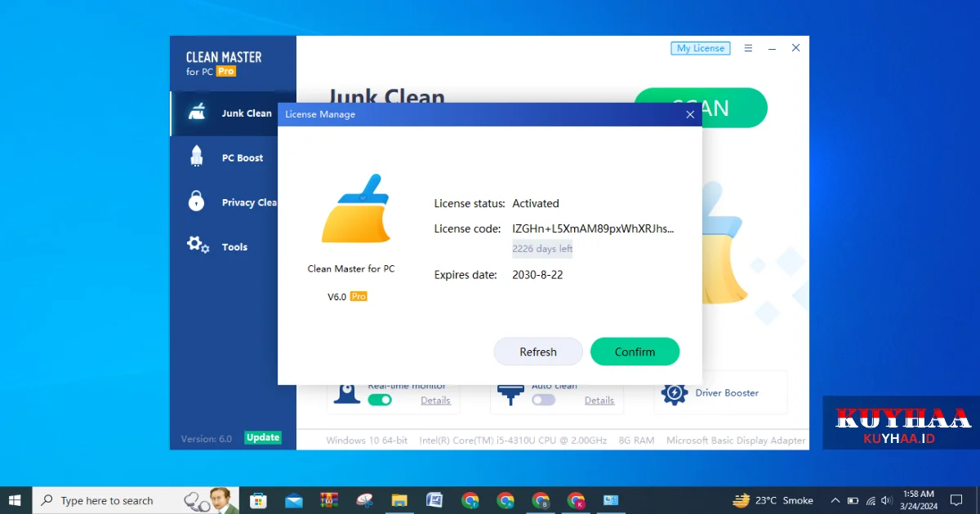Image resolution: width=980 pixels, height=514 pixels.
Task: Click the taskbar search box
Action: 136,500
